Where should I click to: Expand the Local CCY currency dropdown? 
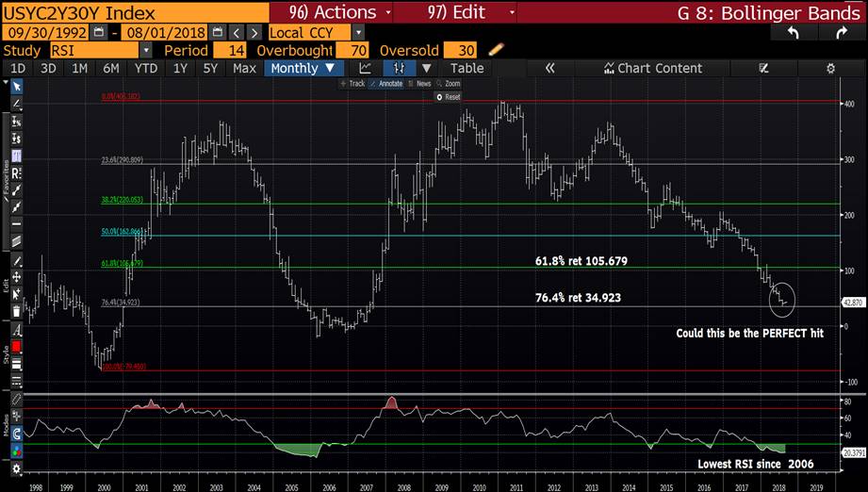click(359, 33)
